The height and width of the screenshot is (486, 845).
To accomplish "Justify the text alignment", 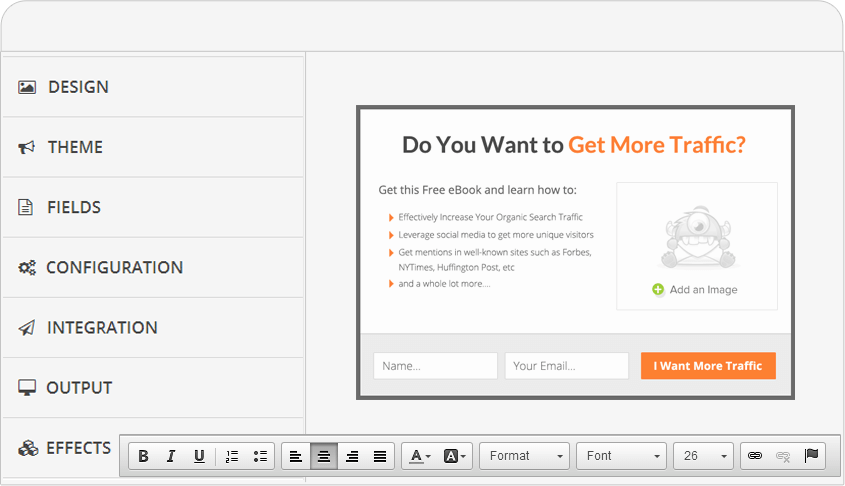I will tap(380, 456).
